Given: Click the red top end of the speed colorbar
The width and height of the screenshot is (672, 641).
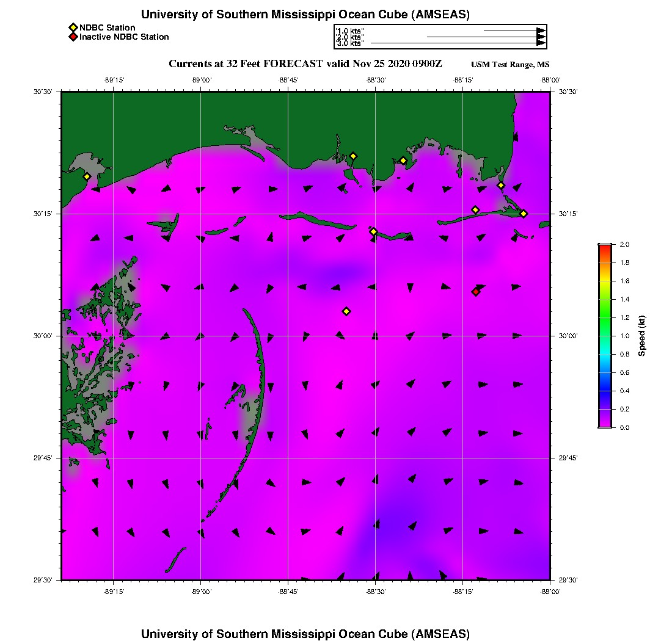Looking at the screenshot, I should 605,247.
